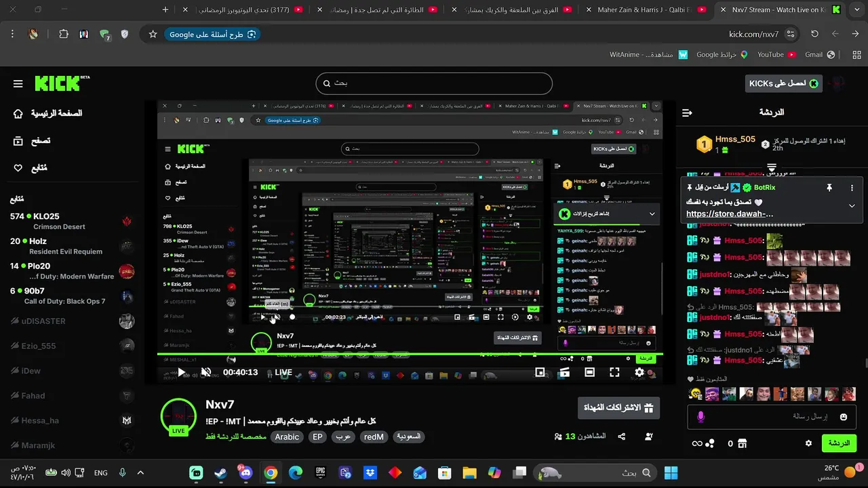Cast the stream to a device
This screenshot has height=488, width=868.
pyautogui.click(x=564, y=372)
